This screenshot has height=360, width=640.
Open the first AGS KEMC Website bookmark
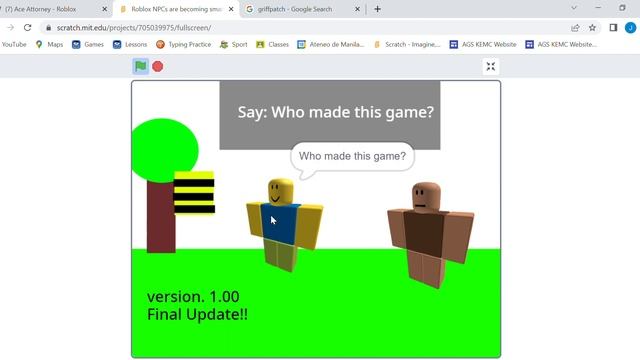click(x=483, y=44)
